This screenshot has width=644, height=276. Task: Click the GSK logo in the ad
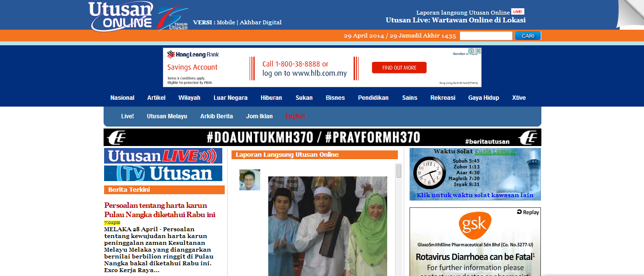point(474,225)
